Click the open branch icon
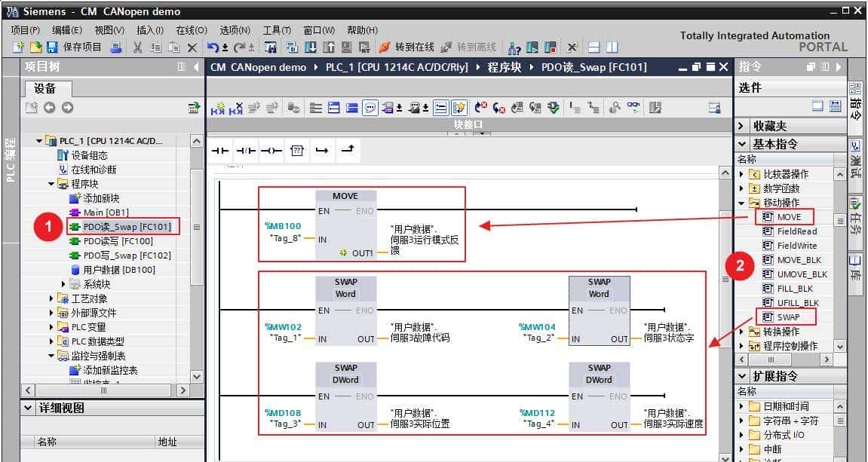Screen dimensions: 868x462 click(322, 151)
